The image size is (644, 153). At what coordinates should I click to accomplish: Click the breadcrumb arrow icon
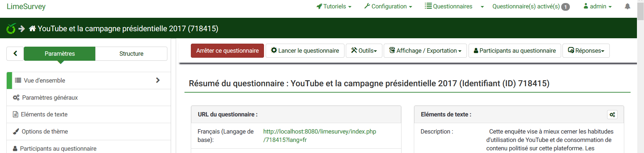(22, 29)
